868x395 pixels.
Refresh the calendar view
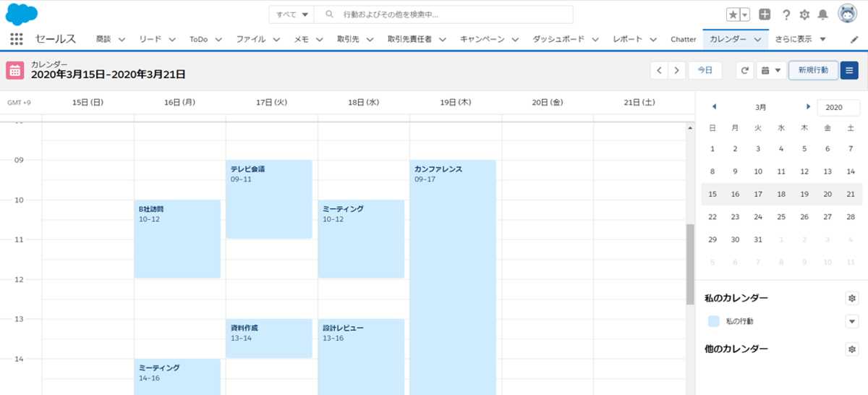[745, 70]
